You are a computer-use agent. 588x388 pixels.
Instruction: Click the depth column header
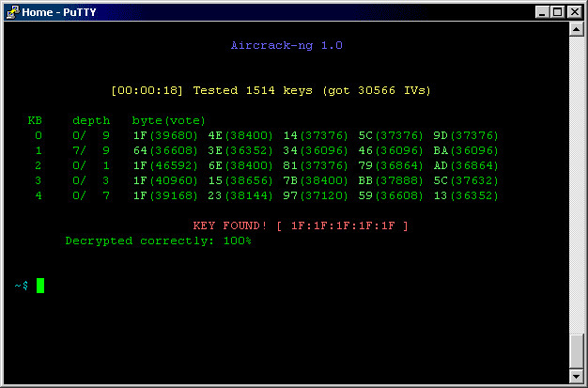(91, 121)
